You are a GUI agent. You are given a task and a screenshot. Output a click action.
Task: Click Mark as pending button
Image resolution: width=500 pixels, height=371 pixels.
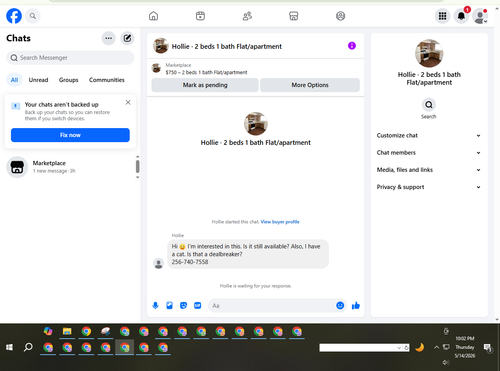tap(205, 85)
